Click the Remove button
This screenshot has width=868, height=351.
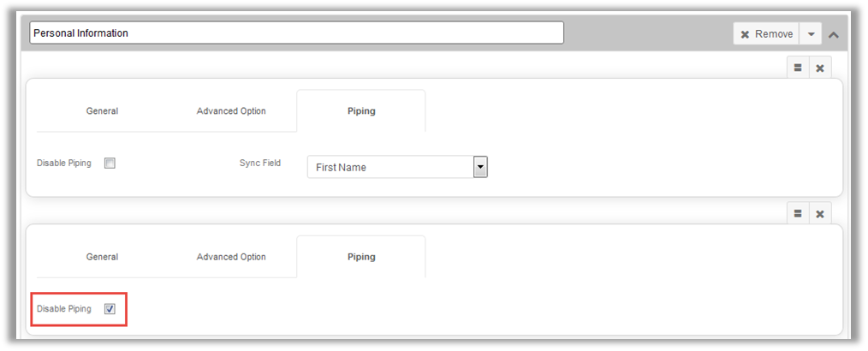766,34
